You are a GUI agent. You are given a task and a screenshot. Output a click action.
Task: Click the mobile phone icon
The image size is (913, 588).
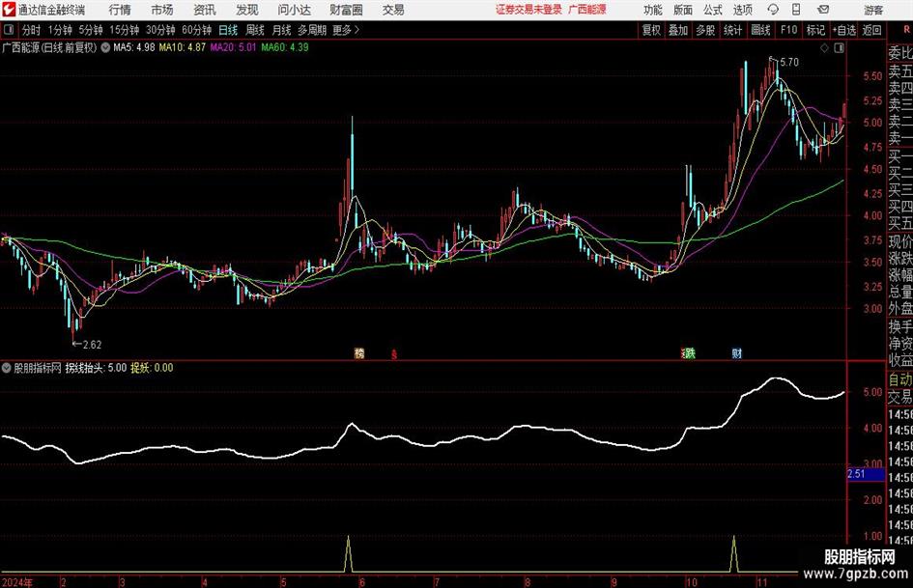pyautogui.click(x=796, y=10)
